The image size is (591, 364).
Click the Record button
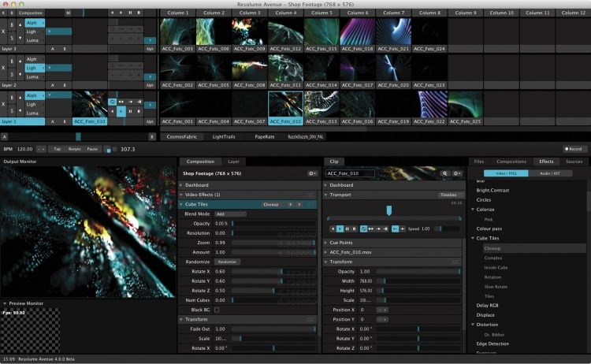[574, 149]
